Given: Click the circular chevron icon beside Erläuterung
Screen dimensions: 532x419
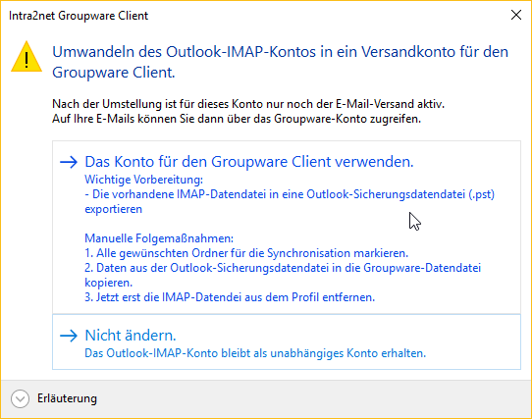Looking at the screenshot, I should coord(20,398).
